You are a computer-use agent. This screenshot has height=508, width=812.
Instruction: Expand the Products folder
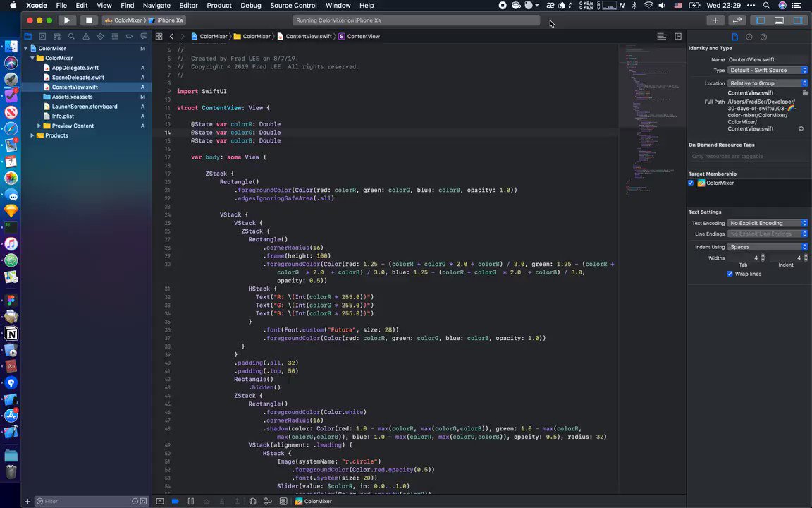(32, 135)
